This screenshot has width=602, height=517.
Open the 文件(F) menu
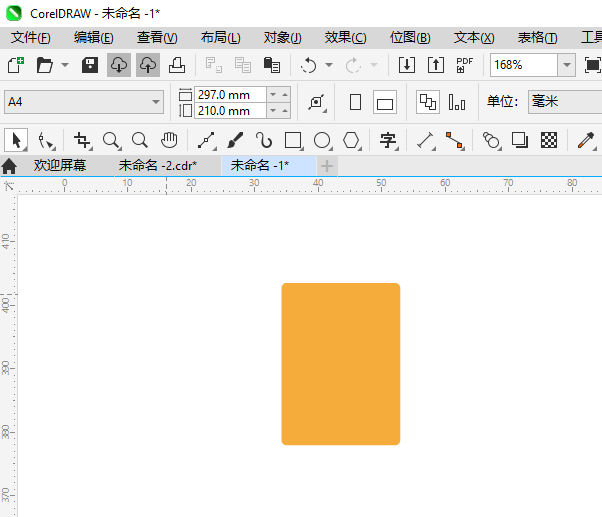pos(31,38)
